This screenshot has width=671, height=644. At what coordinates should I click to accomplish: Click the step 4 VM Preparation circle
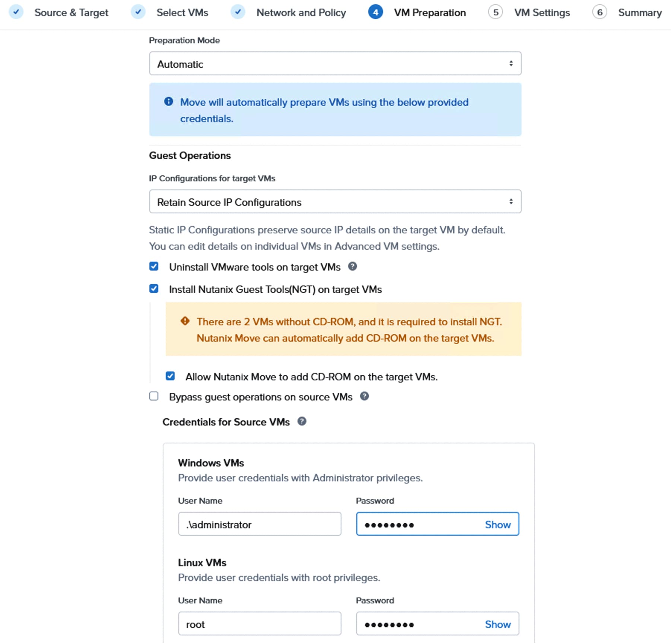(x=376, y=12)
